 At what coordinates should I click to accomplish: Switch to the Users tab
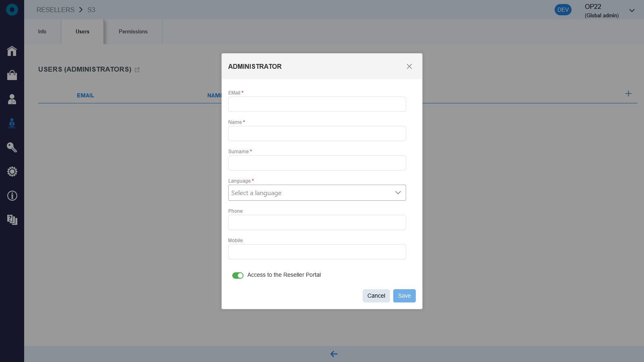coord(83,32)
